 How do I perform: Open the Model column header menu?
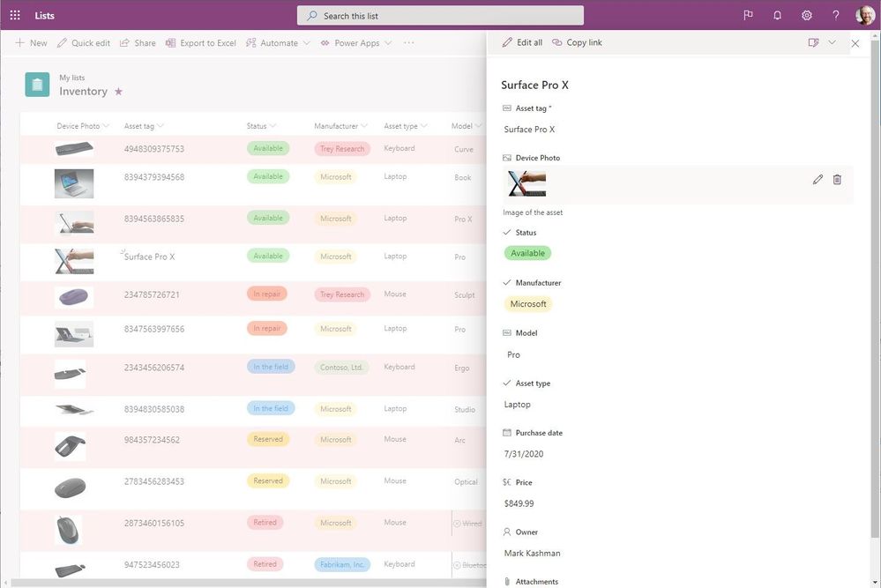(467, 126)
